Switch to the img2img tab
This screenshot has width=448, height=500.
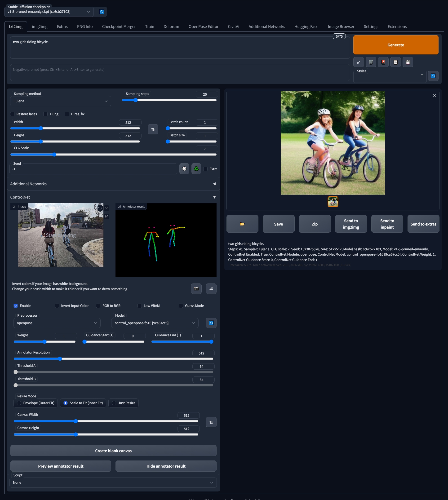coord(39,26)
